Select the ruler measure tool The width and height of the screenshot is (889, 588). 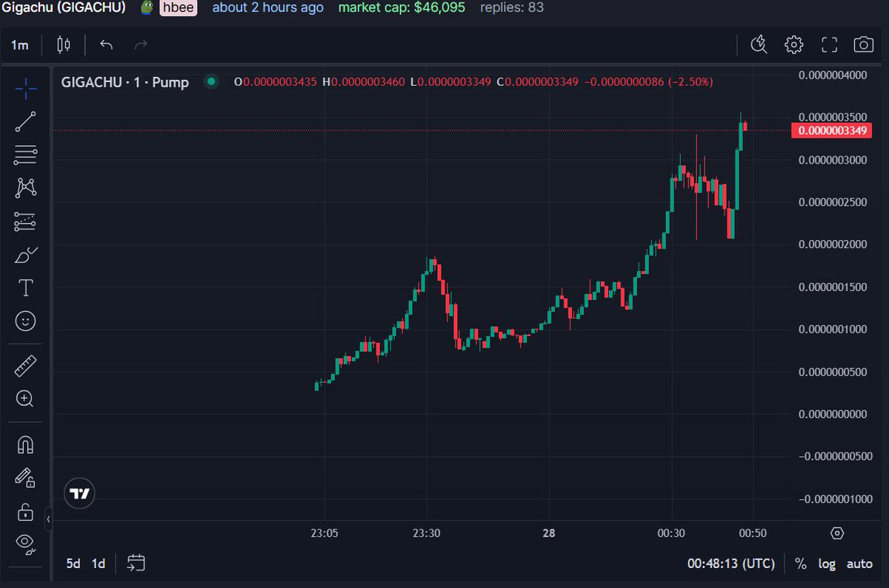click(x=25, y=365)
